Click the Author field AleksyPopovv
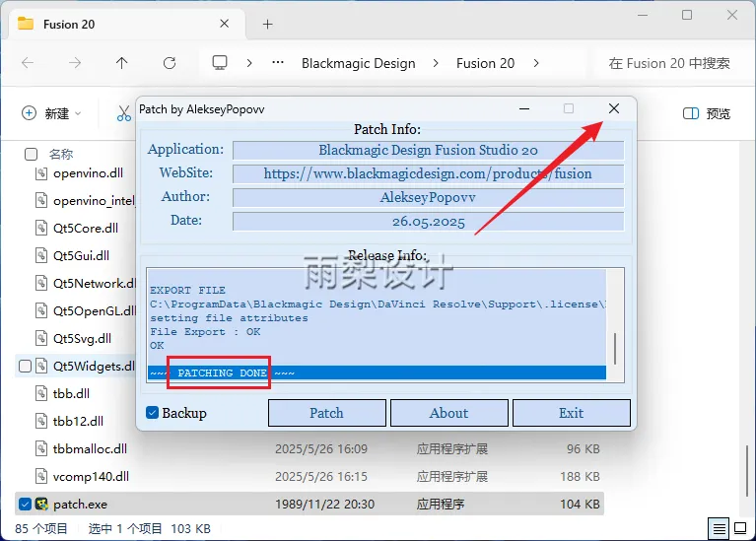756x541 pixels. 428,197
